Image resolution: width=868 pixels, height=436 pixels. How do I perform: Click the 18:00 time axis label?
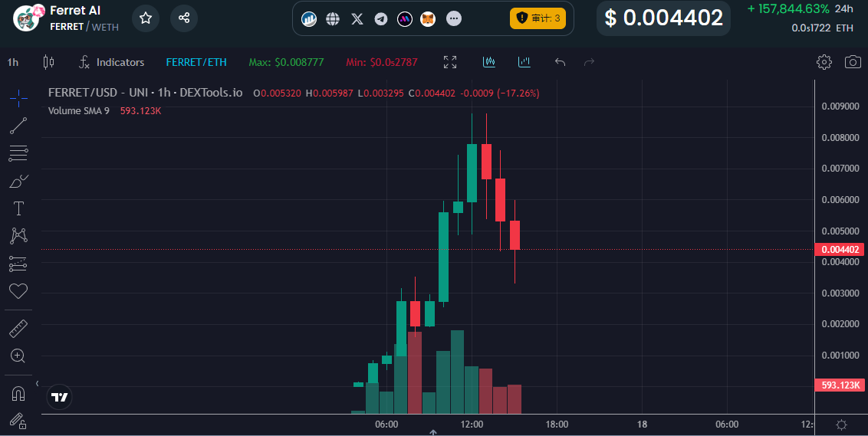tap(557, 425)
